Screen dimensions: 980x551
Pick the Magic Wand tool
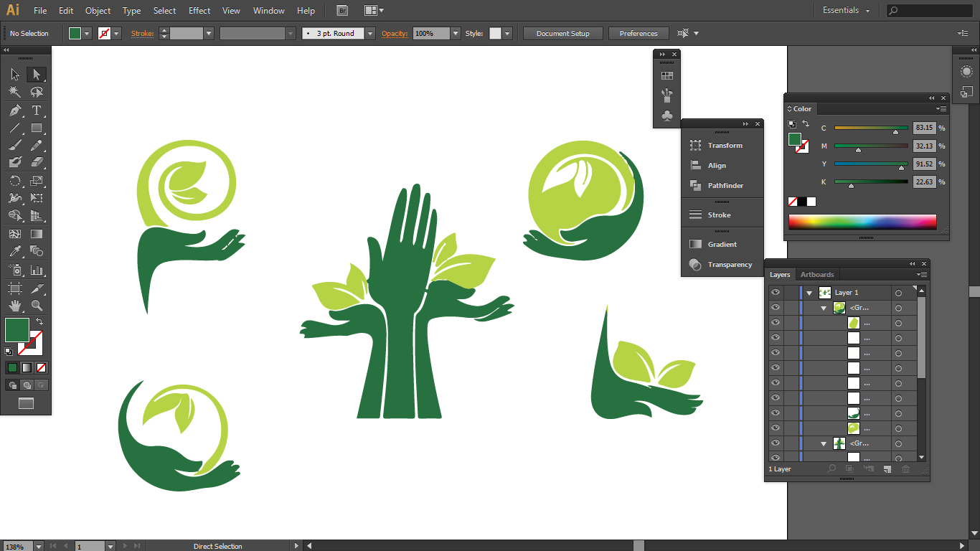coord(15,92)
